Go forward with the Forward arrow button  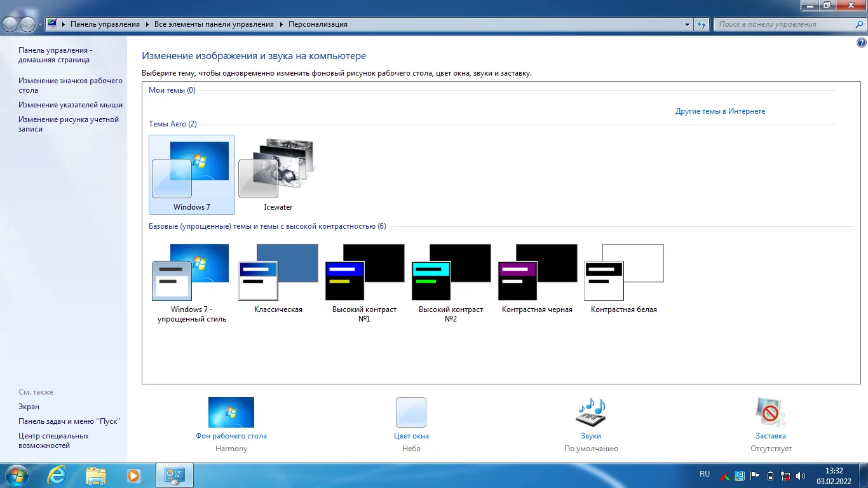pyautogui.click(x=27, y=24)
